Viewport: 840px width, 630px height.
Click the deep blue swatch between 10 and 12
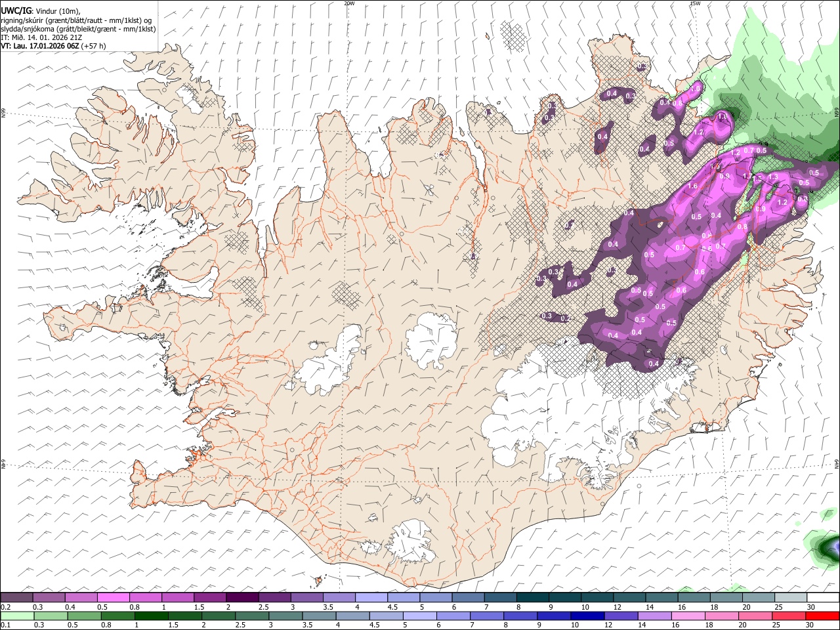point(587,616)
